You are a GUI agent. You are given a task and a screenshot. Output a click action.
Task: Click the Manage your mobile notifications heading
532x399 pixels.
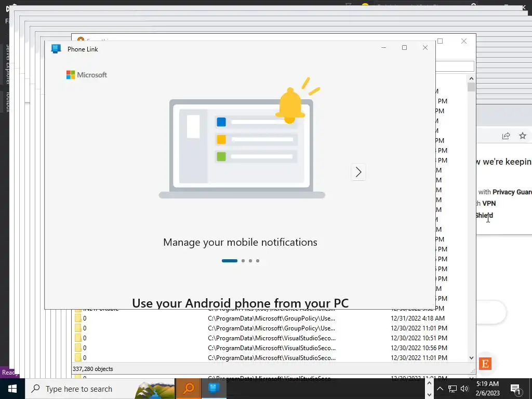[240, 242]
